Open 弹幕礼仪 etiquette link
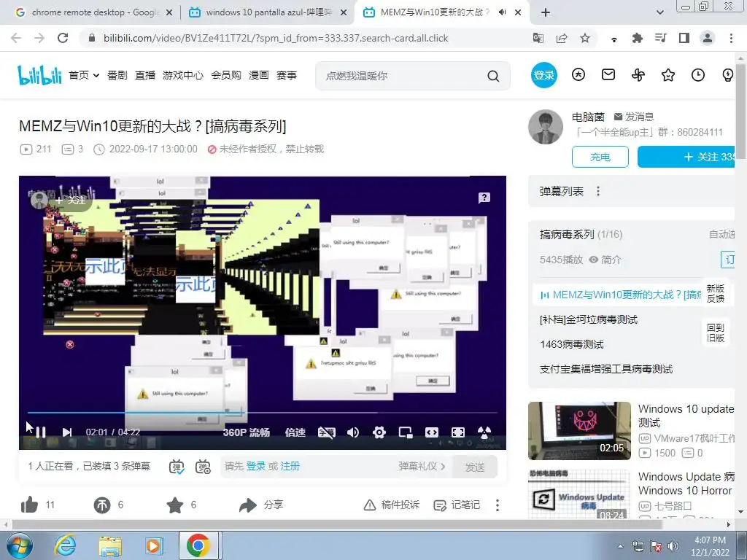 tap(422, 466)
